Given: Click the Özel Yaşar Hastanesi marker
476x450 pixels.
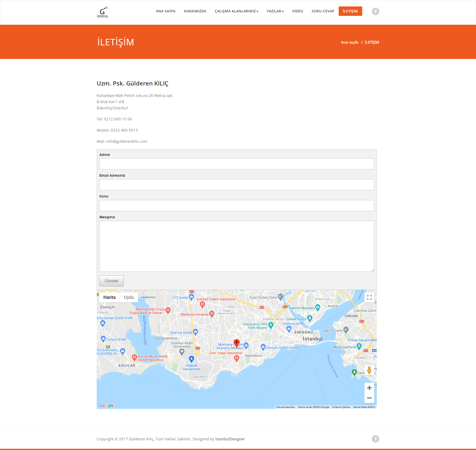Looking at the screenshot, I should point(237,358).
